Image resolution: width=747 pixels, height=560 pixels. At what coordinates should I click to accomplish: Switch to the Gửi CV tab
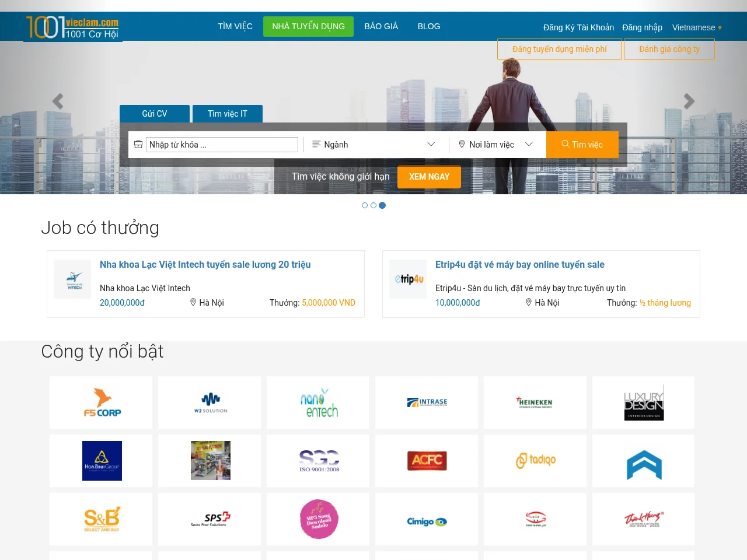coord(155,114)
